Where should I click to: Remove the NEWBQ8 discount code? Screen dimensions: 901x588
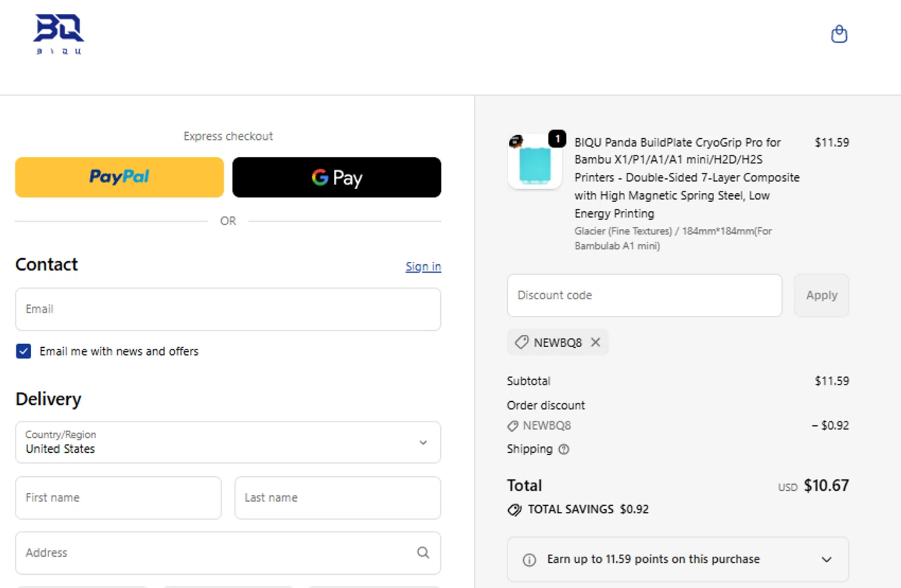coord(595,342)
